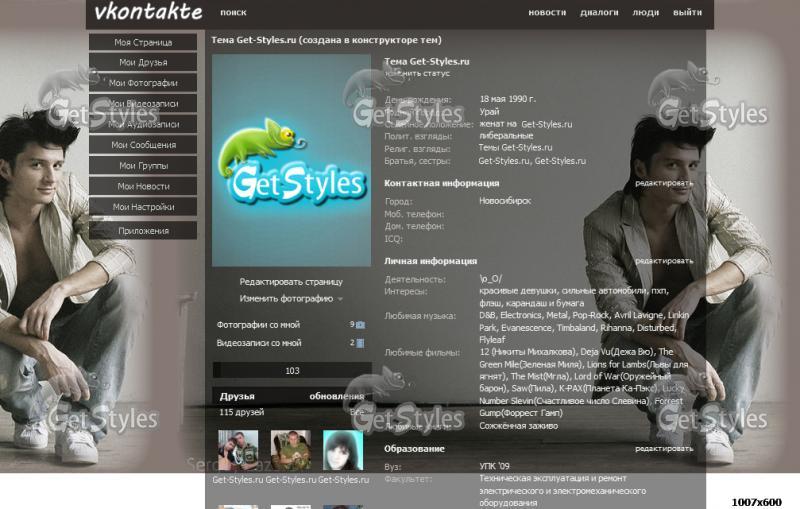Screen dimensions: 800x509
Task: Select Мои Настройки in the sidebar
Action: coord(143,207)
